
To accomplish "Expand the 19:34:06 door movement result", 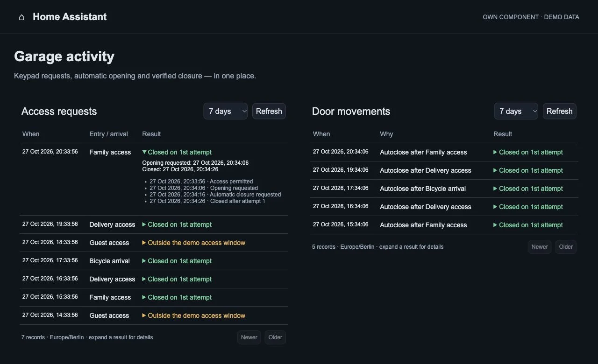I will (528, 170).
